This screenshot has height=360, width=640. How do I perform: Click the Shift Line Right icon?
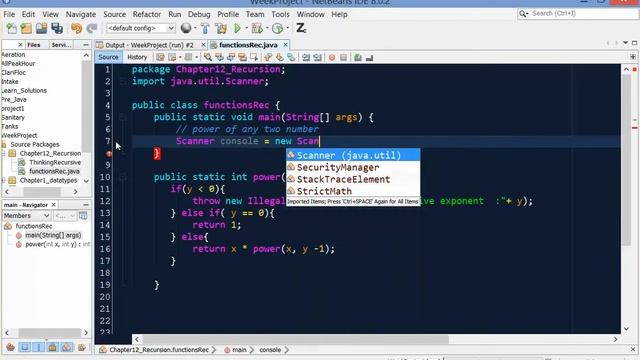317,57
